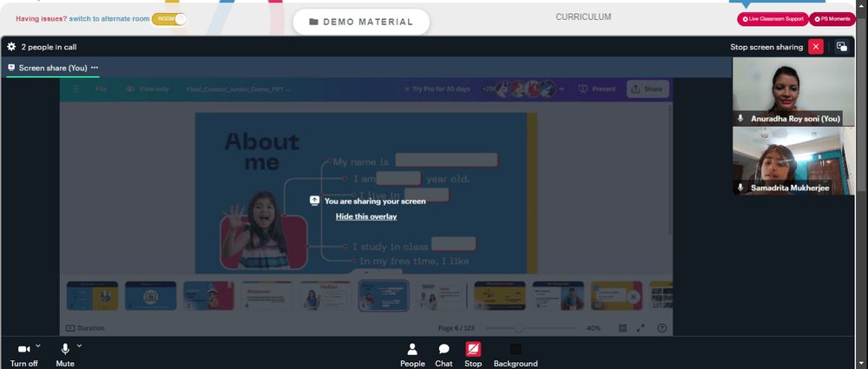Open Background effects option
The image size is (868, 369).
pos(516,355)
